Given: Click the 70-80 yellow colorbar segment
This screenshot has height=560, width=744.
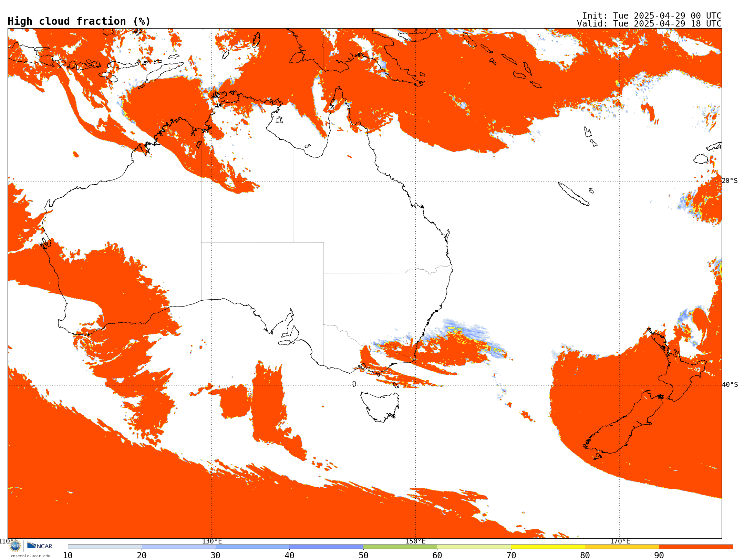Looking at the screenshot, I should (548, 547).
